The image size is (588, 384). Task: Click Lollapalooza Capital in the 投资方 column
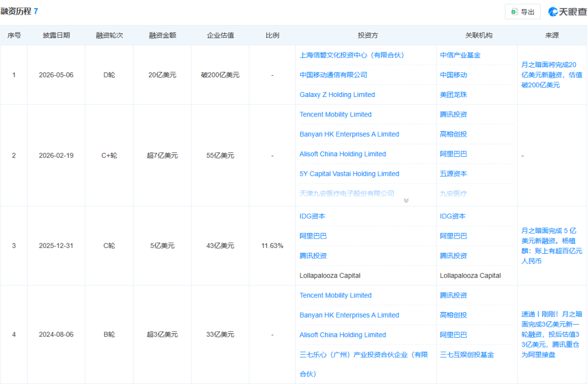(329, 276)
